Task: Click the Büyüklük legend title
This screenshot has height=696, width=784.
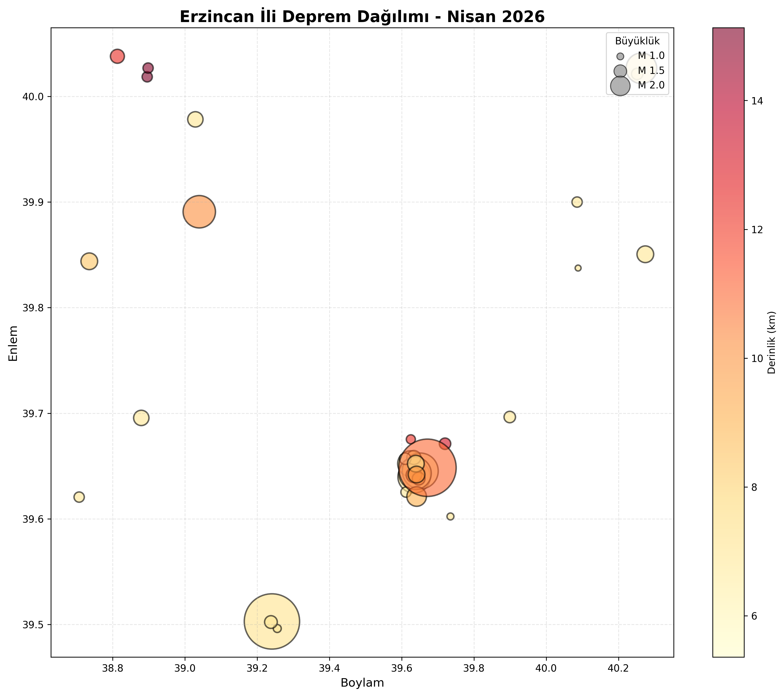Action: [638, 41]
